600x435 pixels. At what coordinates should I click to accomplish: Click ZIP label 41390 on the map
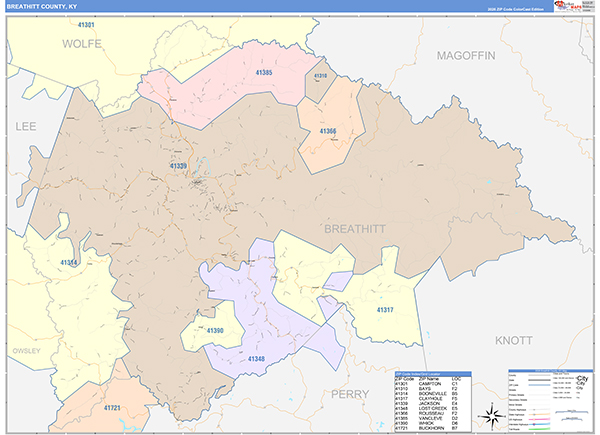coord(215,331)
